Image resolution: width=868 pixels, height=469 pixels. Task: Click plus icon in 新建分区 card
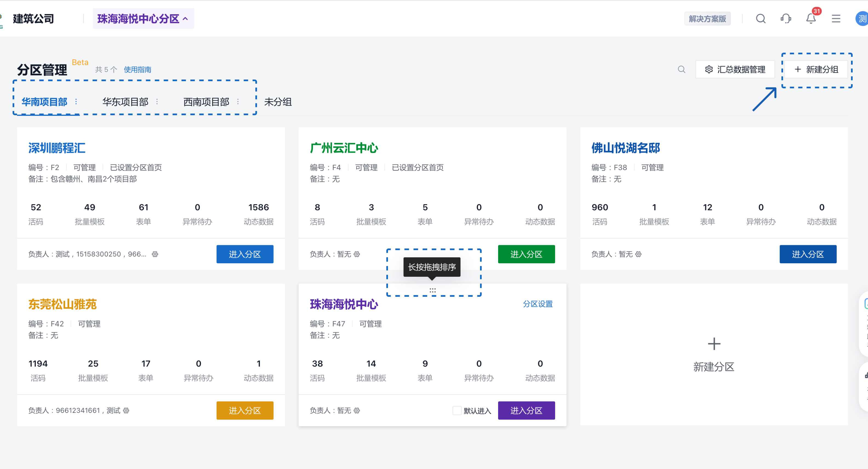coord(714,344)
